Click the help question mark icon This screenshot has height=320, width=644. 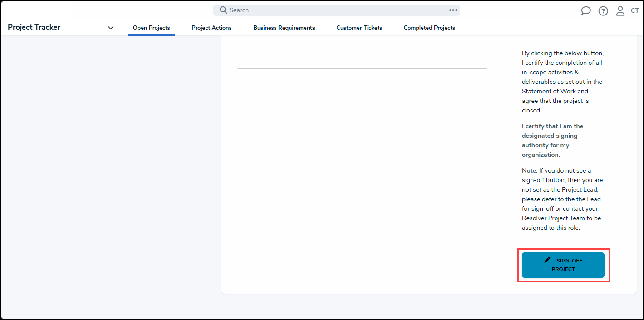point(603,10)
